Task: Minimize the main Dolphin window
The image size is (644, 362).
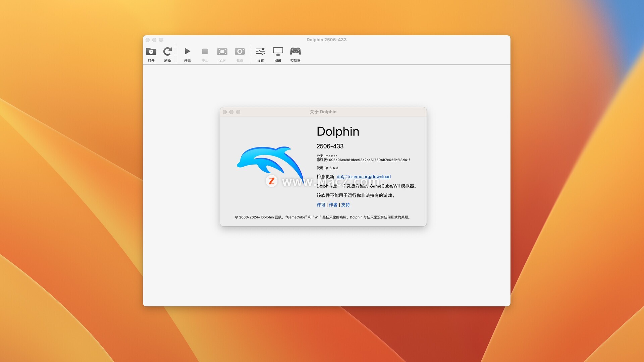Action: [154, 40]
